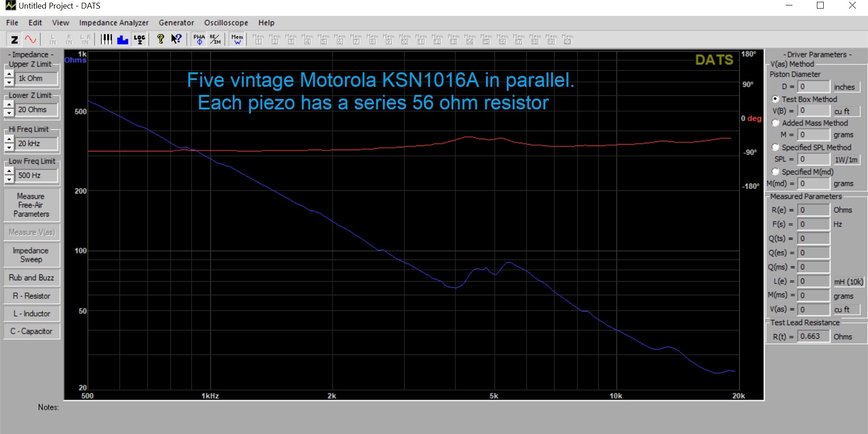The height and width of the screenshot is (434, 868).
Task: Select the Specified SPL Method radio button
Action: pyautogui.click(x=775, y=147)
